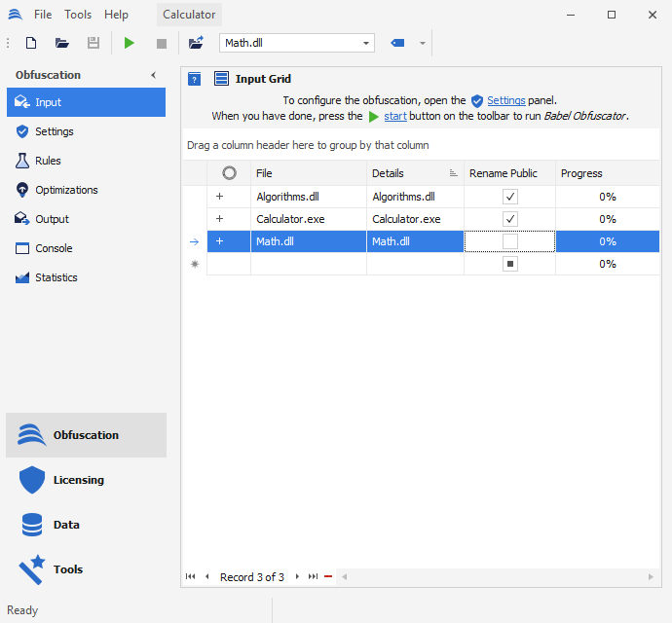The width and height of the screenshot is (672, 623).
Task: Expand the Algorithms.dll row plus sign
Action: (x=219, y=197)
